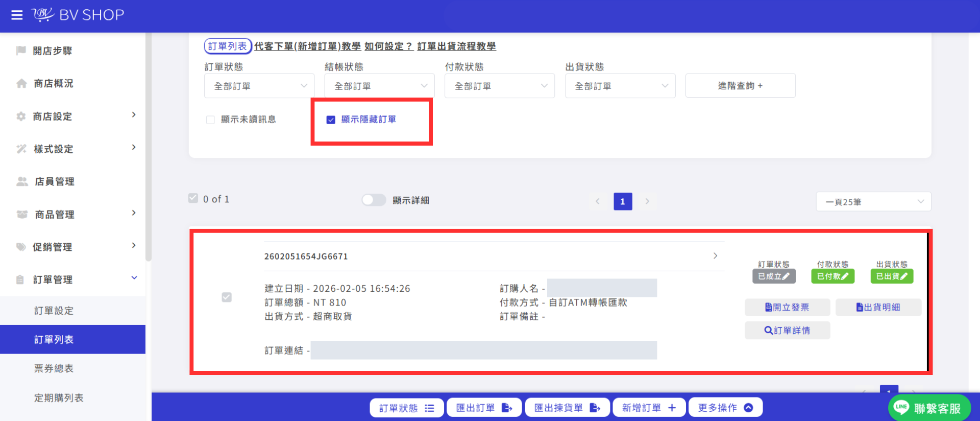The height and width of the screenshot is (421, 980).
Task: Open the hamburger menu icon
Action: [x=17, y=15]
